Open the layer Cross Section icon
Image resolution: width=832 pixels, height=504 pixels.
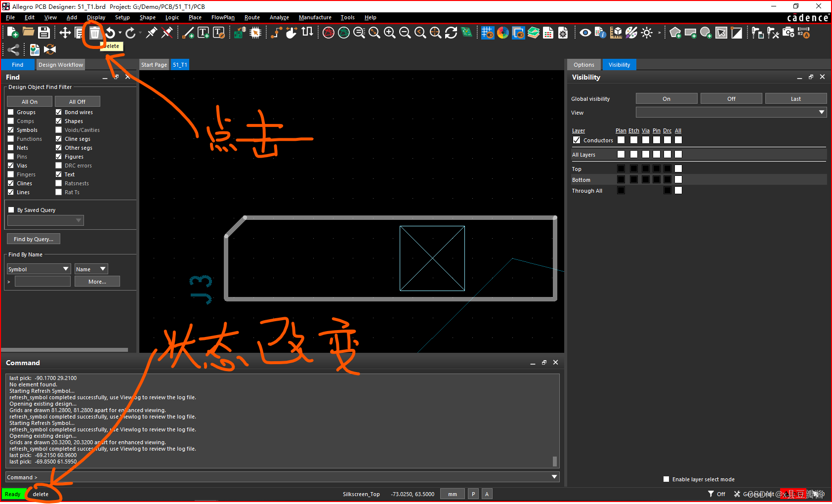point(534,33)
